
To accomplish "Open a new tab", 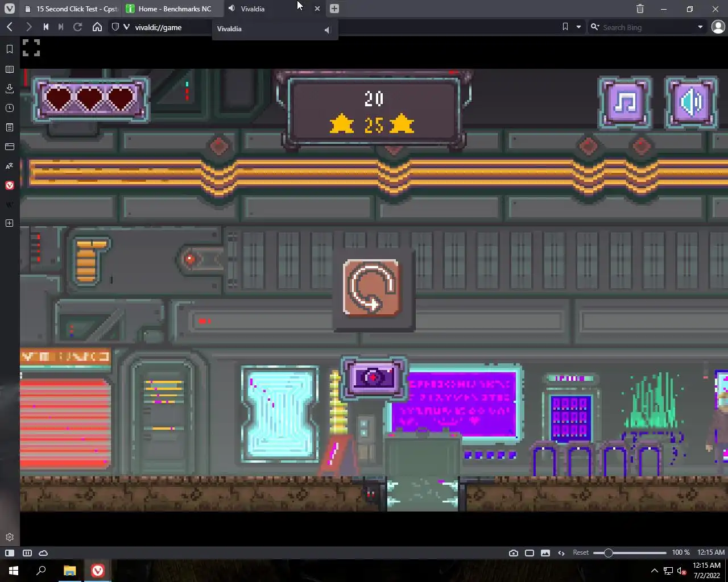I will [334, 9].
